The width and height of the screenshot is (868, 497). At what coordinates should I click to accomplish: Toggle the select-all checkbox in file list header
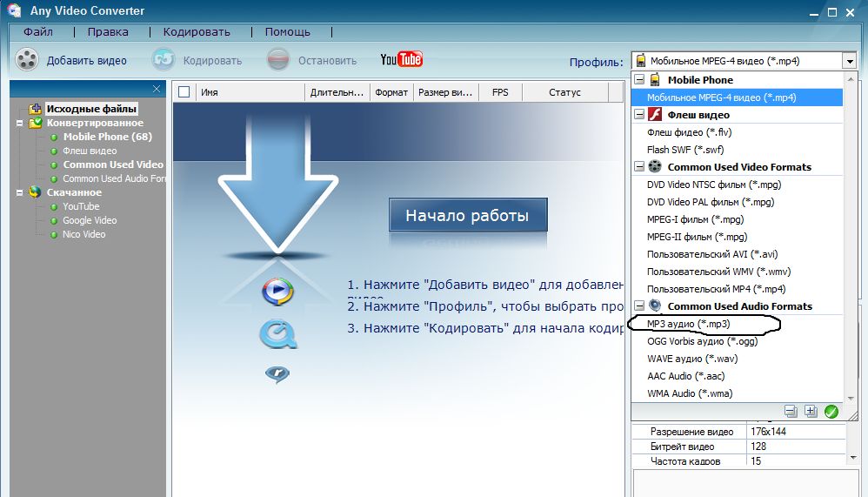pyautogui.click(x=184, y=92)
